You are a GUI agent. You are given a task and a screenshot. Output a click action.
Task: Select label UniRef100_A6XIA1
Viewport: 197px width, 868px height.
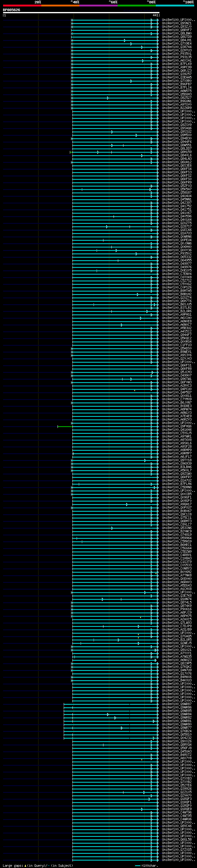177,60
